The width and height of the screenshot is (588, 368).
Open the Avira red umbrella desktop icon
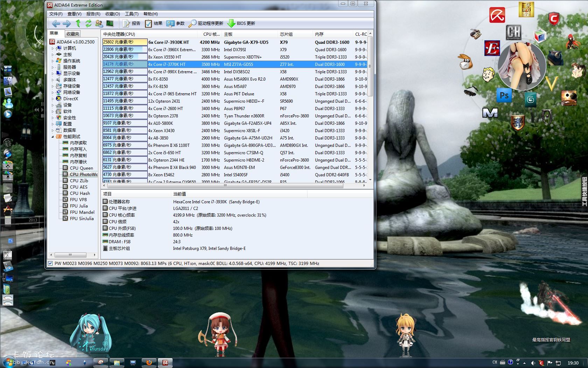497,15
